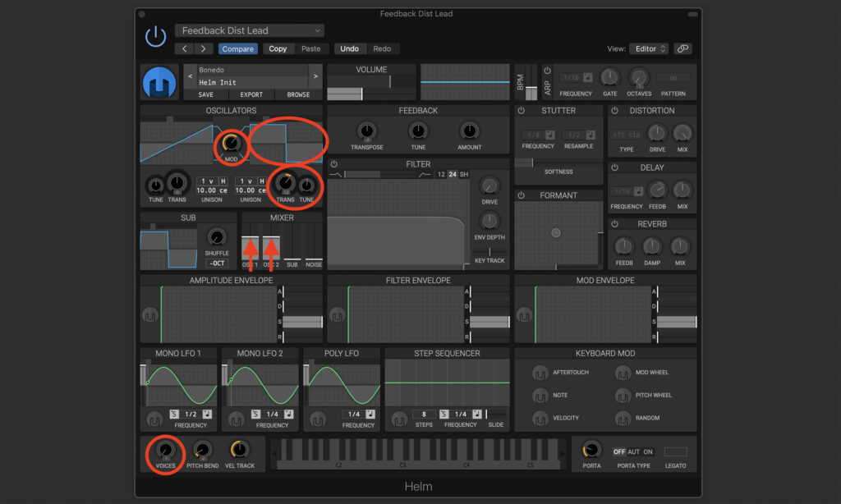Screen dimensions: 841x504
Task: Click the EXPORT patch button
Action: [x=251, y=95]
